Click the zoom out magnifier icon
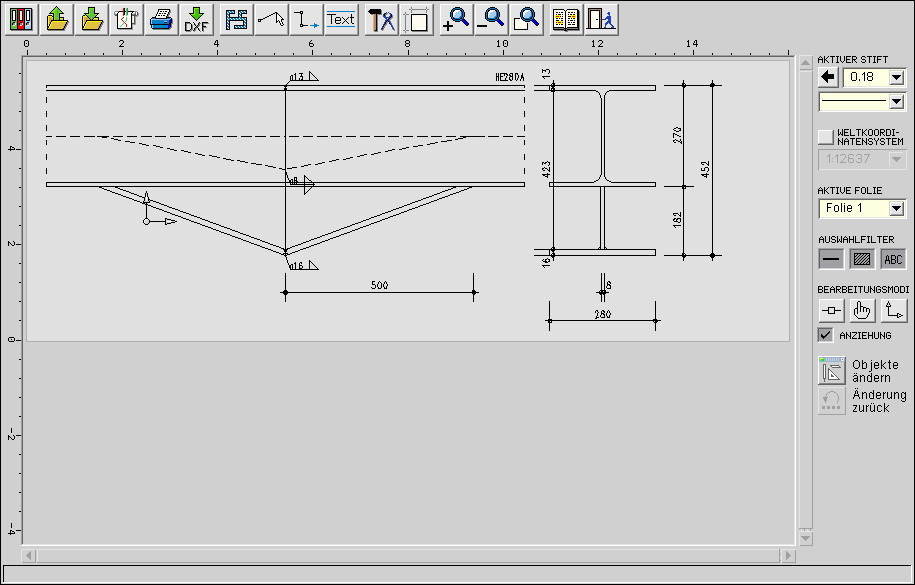 click(x=491, y=19)
